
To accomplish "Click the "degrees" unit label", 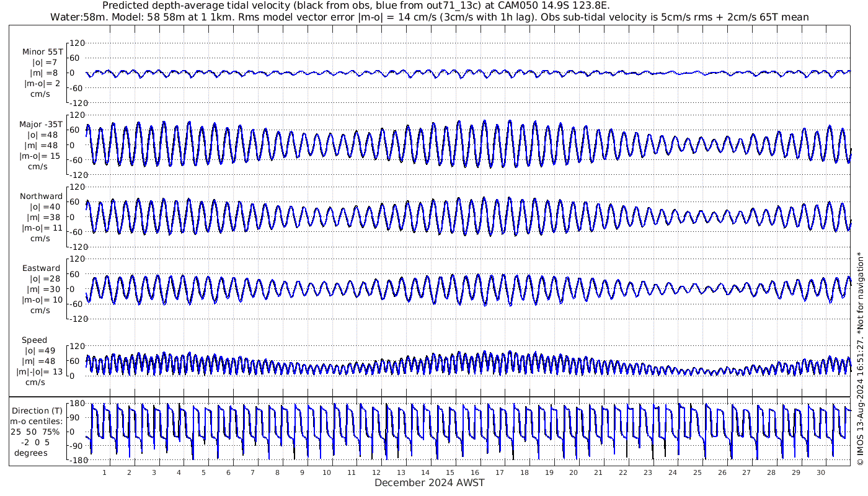I will coord(32,453).
